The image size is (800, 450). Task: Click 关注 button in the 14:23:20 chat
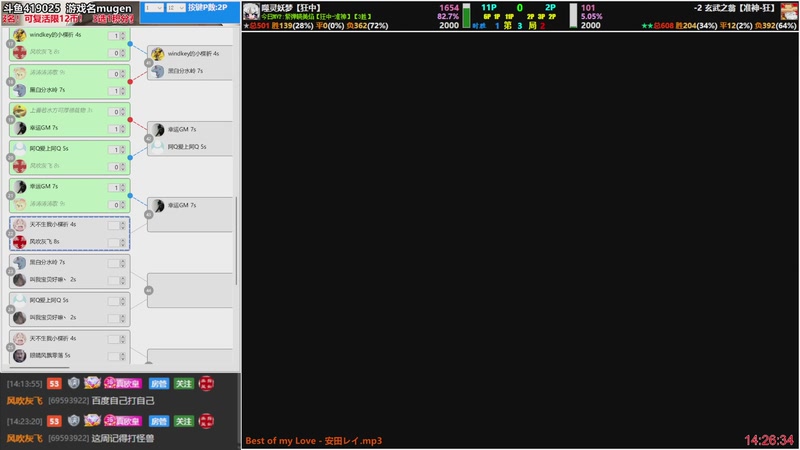[184, 421]
